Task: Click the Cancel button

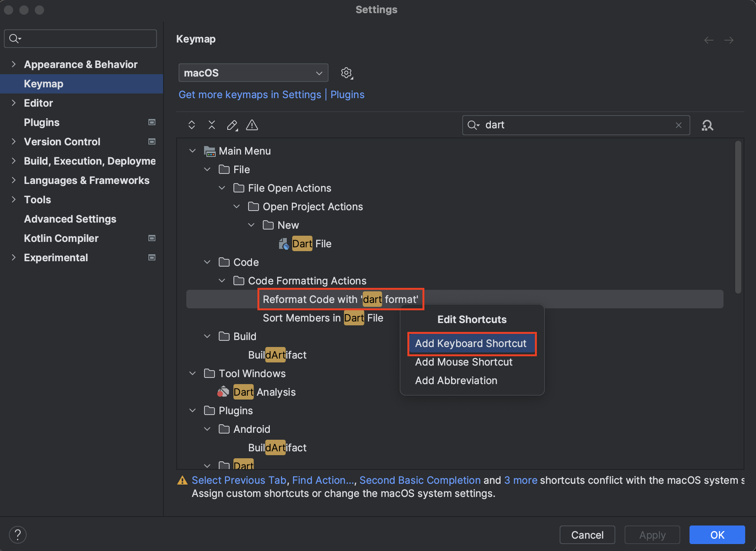Action: (x=587, y=535)
